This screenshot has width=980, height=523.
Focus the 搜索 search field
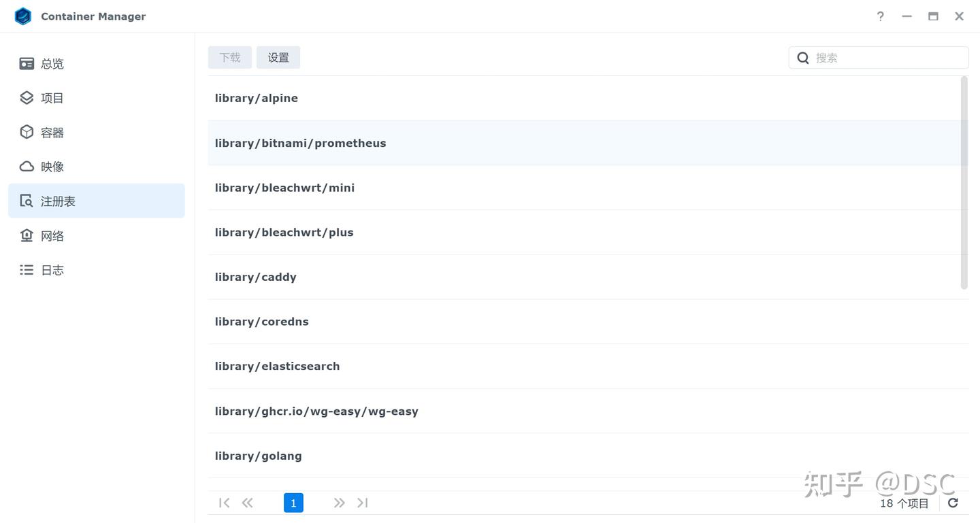(x=879, y=58)
